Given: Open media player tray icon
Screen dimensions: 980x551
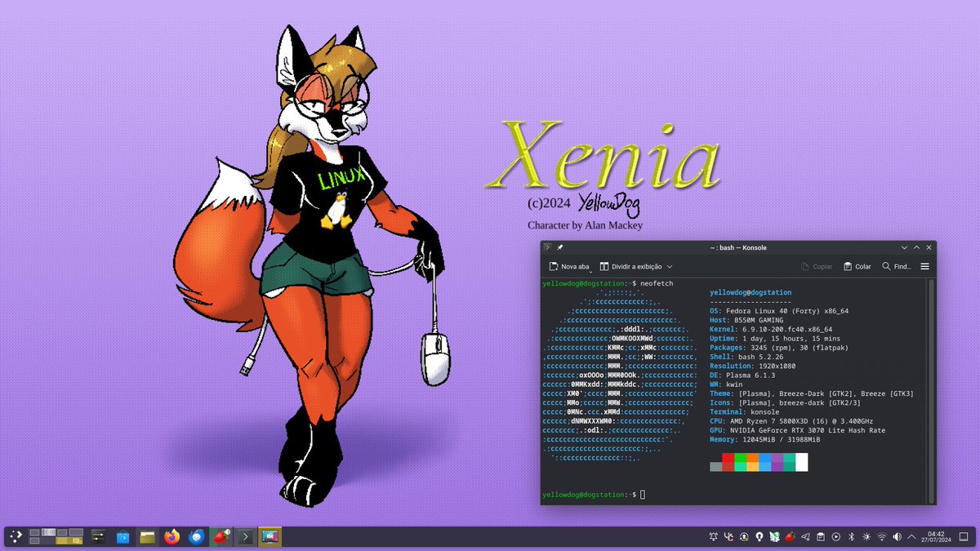Looking at the screenshot, I should point(835,536).
